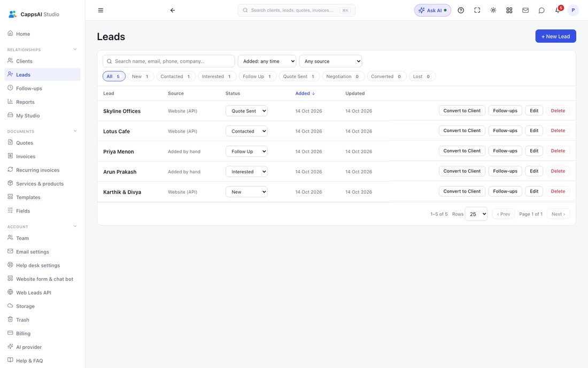
Task: Open Recurring invoices in sidebar
Action: 42,170
